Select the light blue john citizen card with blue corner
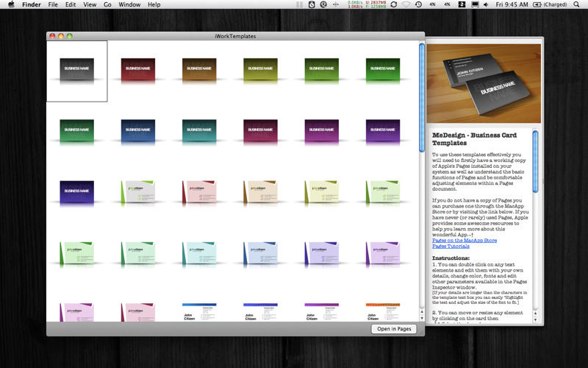Screen dimensions: 588x368 pos(260,253)
